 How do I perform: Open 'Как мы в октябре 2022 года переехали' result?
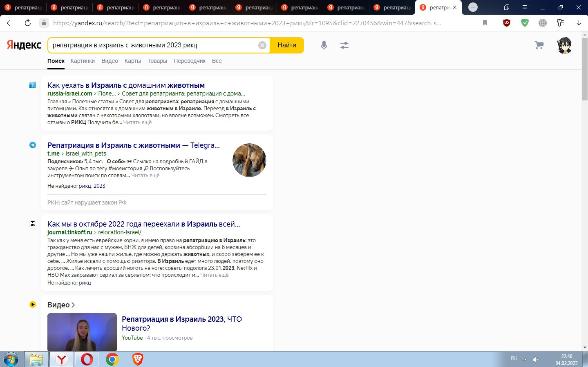144,224
